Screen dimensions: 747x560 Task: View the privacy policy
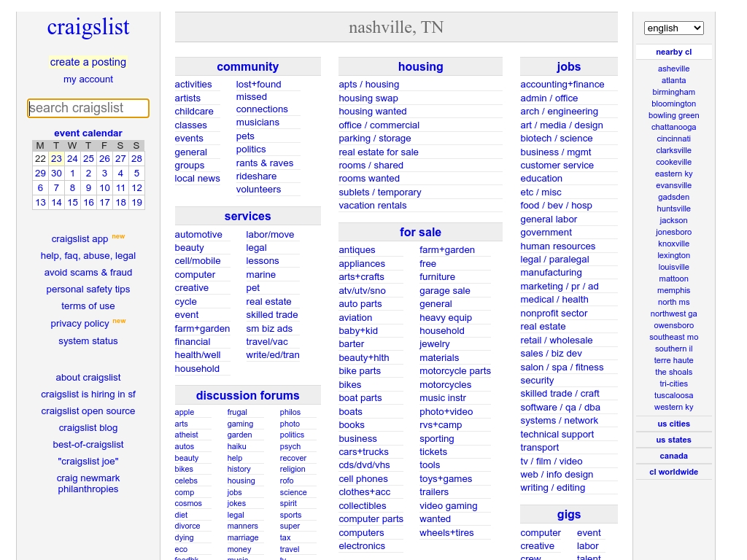(x=80, y=324)
